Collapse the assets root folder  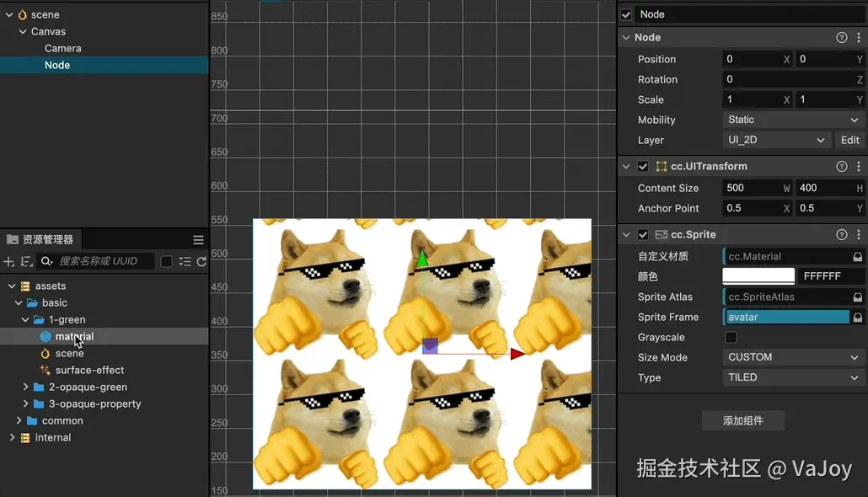tap(12, 286)
